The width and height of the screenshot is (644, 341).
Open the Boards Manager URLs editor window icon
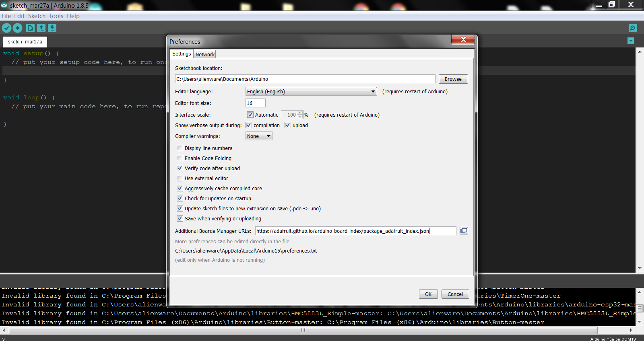point(464,231)
